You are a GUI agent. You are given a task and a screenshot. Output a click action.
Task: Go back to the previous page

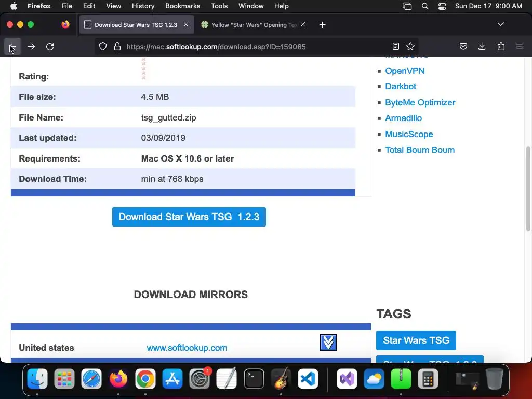(x=12, y=46)
